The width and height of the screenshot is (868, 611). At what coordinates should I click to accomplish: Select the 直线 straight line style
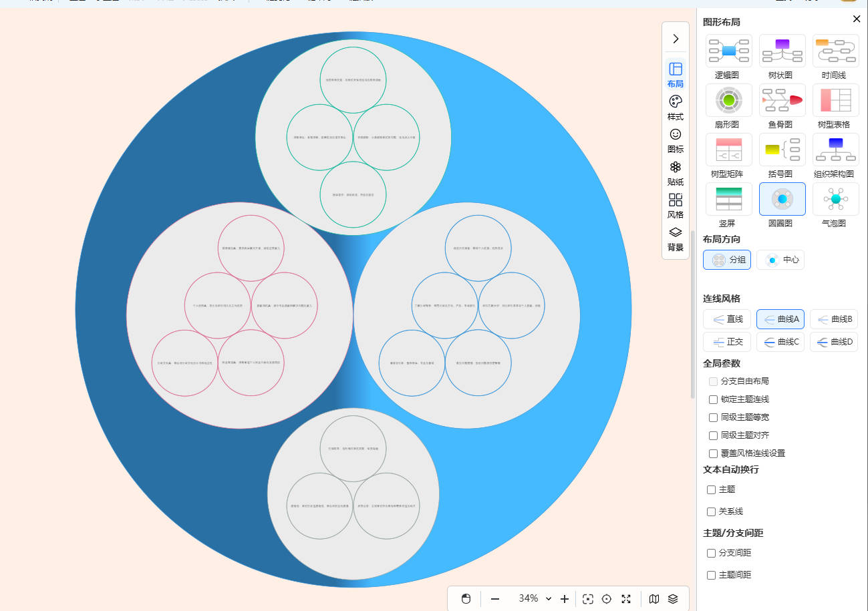click(x=727, y=319)
